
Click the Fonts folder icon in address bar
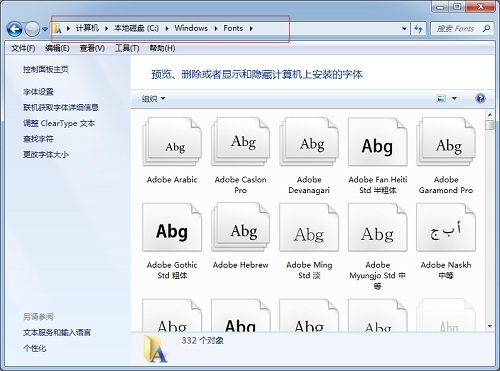(57, 29)
